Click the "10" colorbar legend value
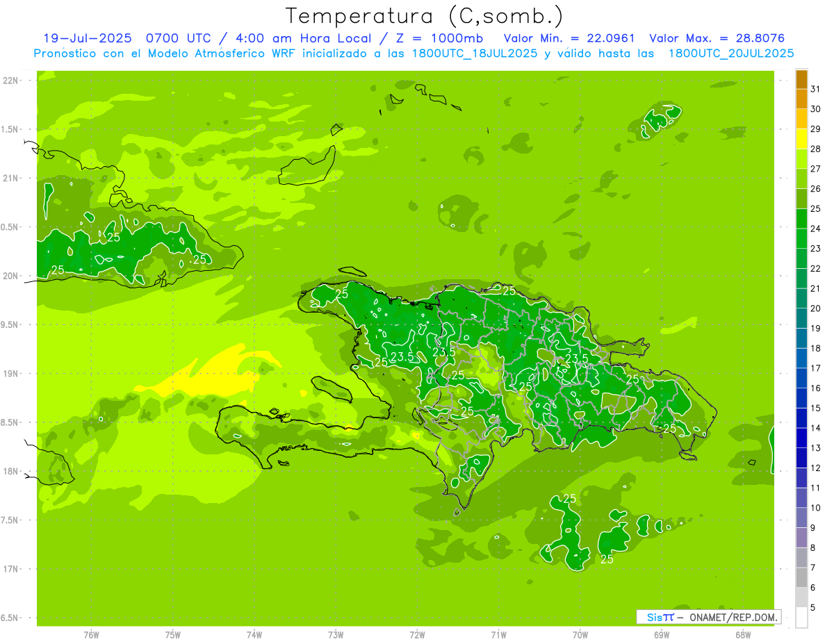The image size is (834, 644). point(816,508)
